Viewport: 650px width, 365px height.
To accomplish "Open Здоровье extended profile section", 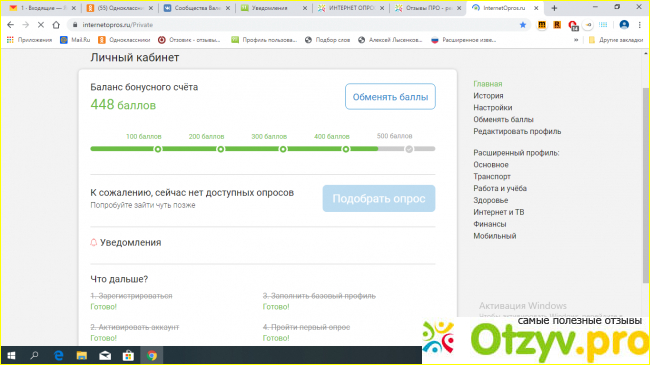I will point(491,200).
